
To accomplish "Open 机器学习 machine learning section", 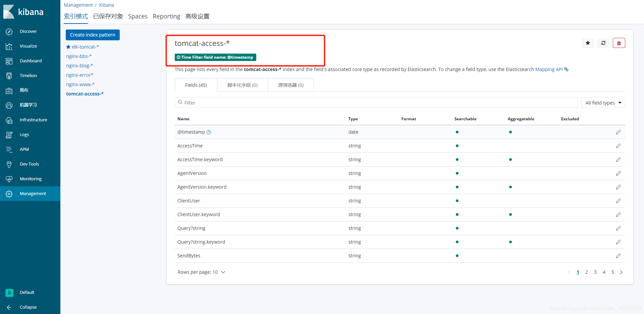I will (x=28, y=105).
